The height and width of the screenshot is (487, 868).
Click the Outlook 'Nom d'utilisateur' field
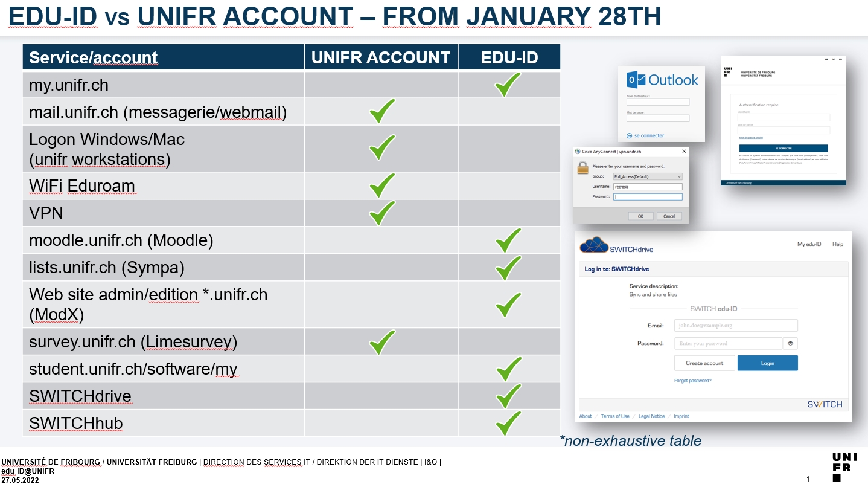coord(658,102)
